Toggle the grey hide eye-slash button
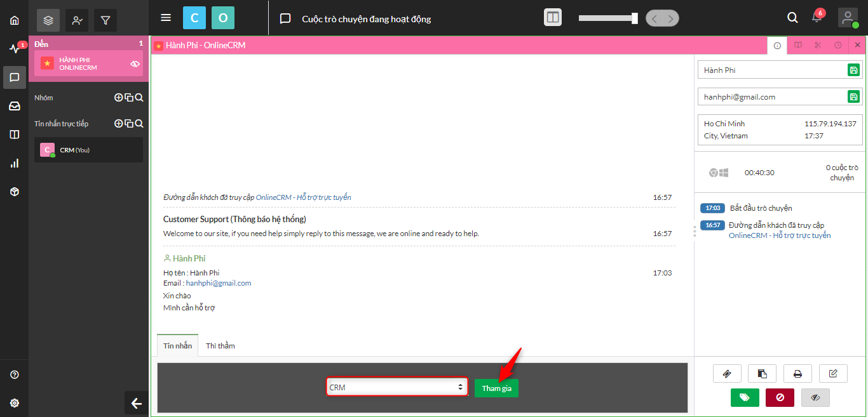 click(815, 397)
